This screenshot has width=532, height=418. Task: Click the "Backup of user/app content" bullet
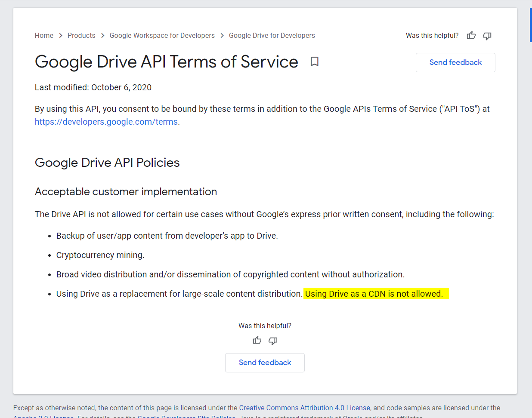[167, 236]
